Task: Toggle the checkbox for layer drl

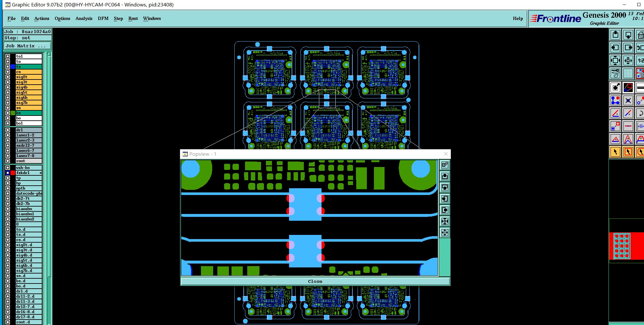Action: tap(8, 130)
